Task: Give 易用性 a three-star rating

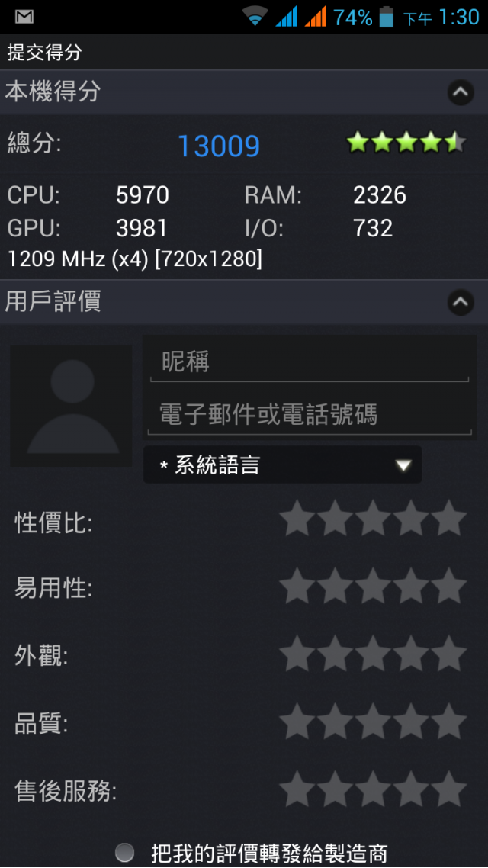Action: pyautogui.click(x=373, y=587)
